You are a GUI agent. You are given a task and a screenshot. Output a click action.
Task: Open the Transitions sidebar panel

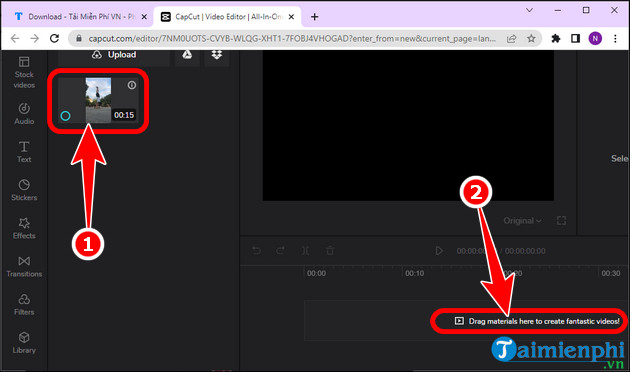(24, 266)
